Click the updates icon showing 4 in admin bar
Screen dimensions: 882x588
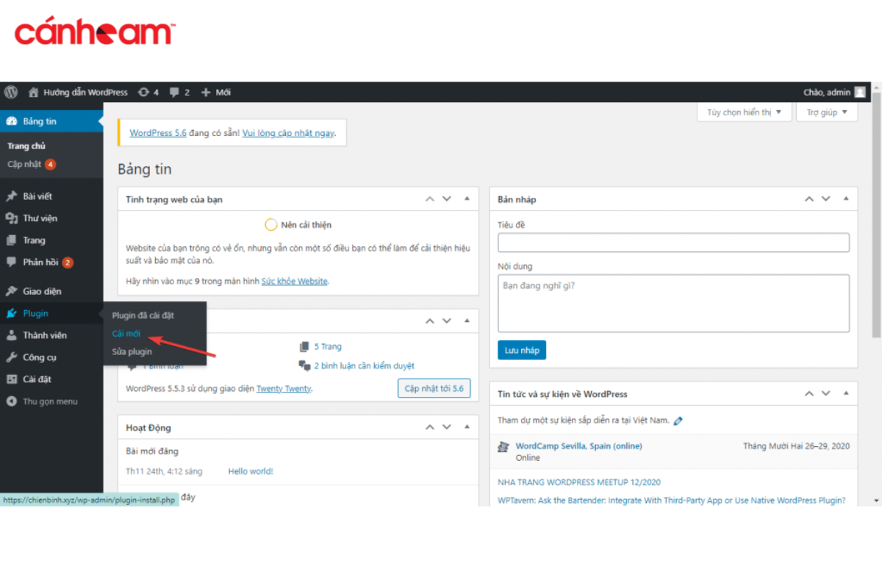point(148,93)
